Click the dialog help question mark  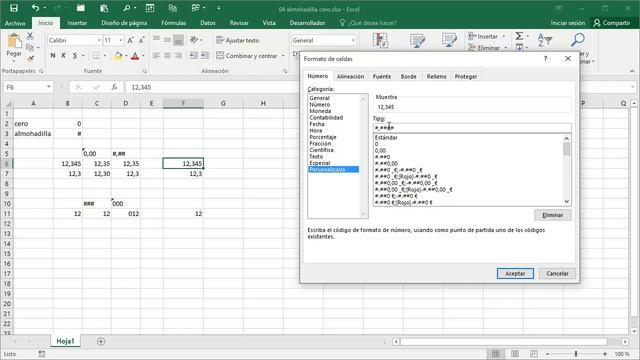pos(546,59)
